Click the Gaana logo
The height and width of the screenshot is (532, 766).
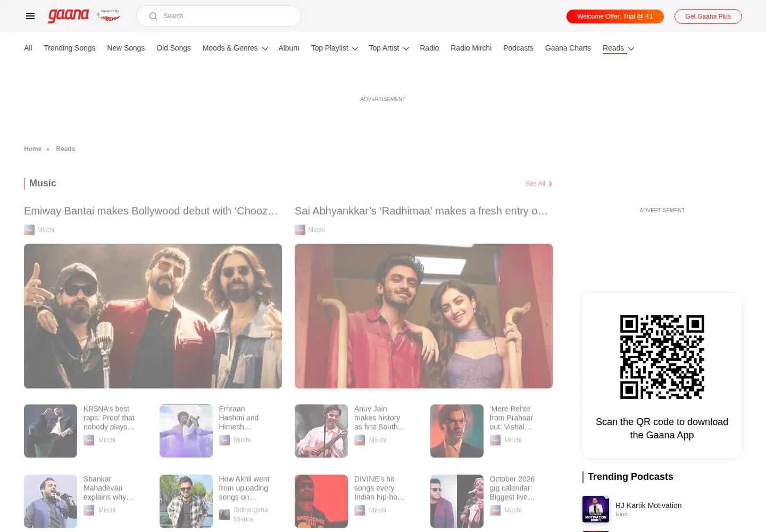(69, 15)
